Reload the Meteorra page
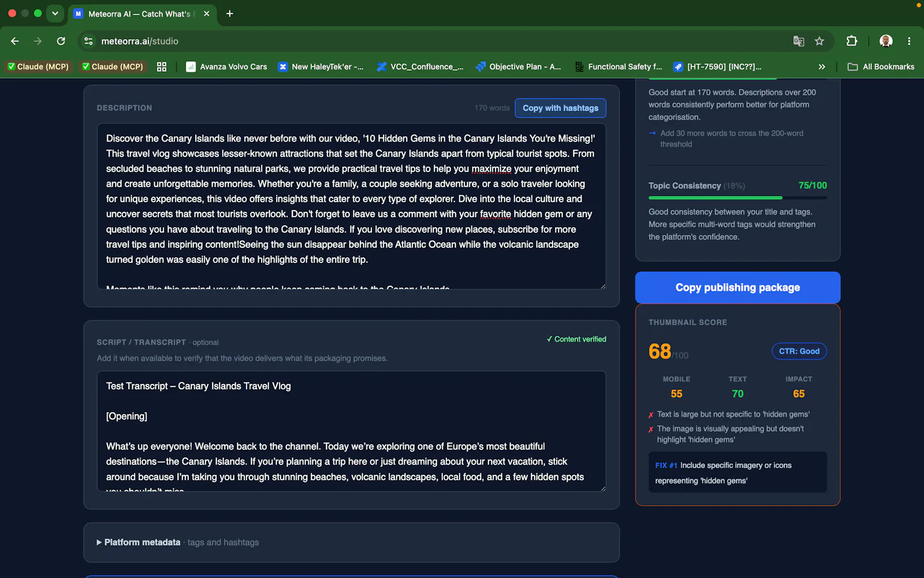This screenshot has height=578, width=924. tap(61, 41)
